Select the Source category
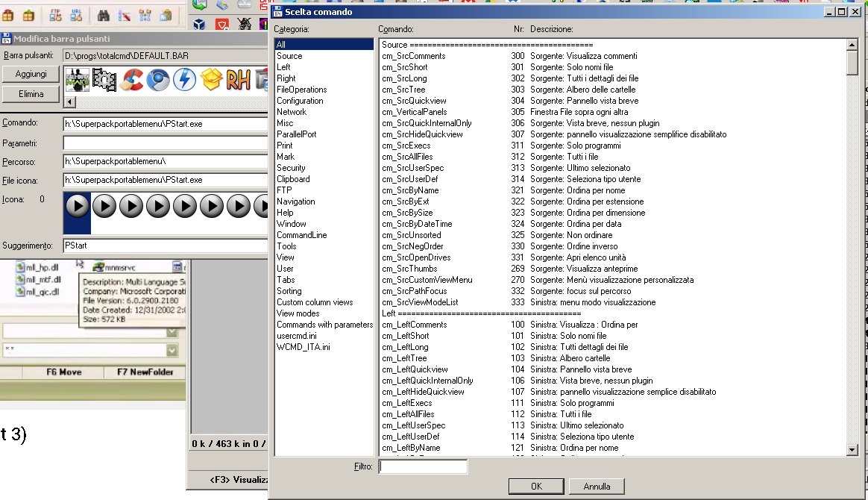The image size is (868, 500). tap(289, 56)
